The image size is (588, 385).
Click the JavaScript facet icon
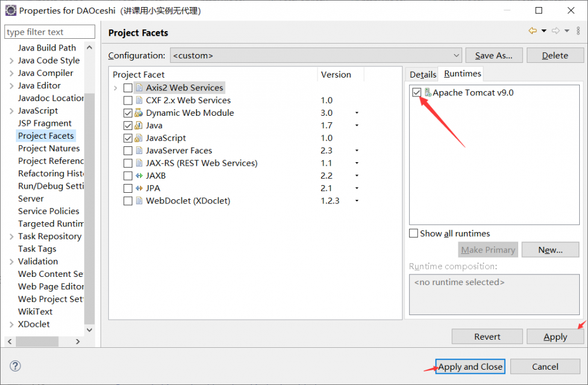pos(139,138)
